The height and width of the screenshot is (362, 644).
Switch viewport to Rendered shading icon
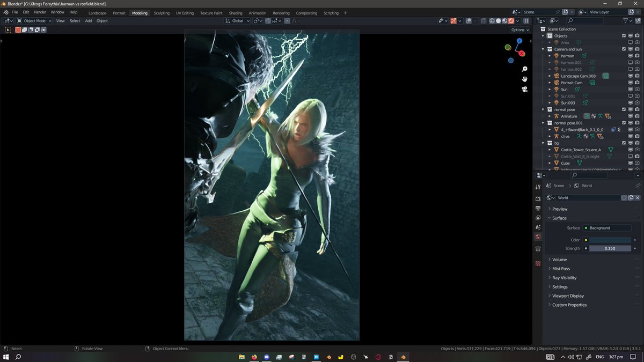510,20
